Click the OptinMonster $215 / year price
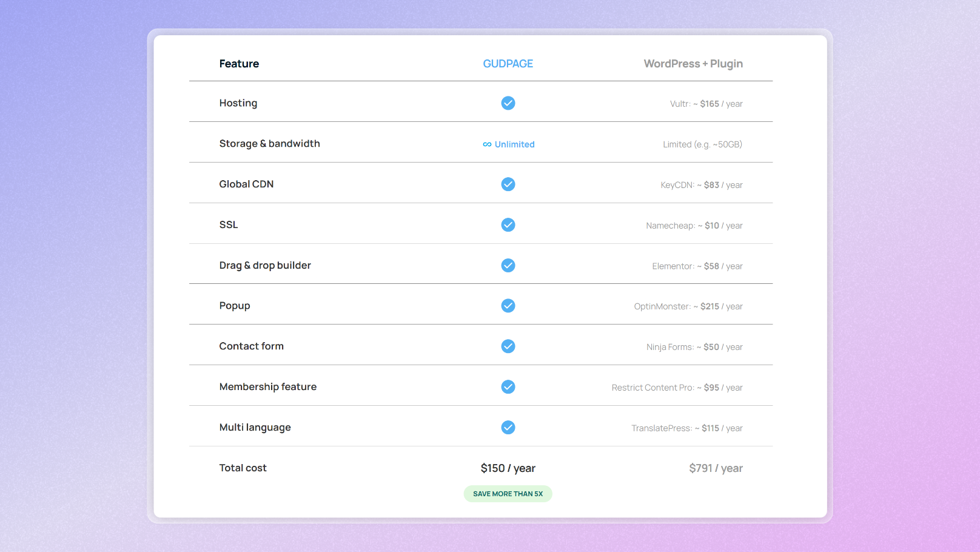 point(688,306)
